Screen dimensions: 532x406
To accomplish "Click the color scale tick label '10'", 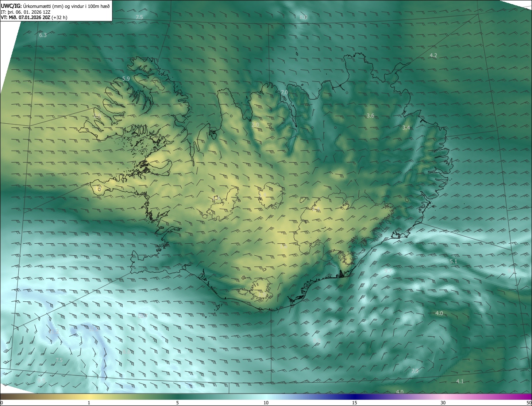I will point(266,403).
